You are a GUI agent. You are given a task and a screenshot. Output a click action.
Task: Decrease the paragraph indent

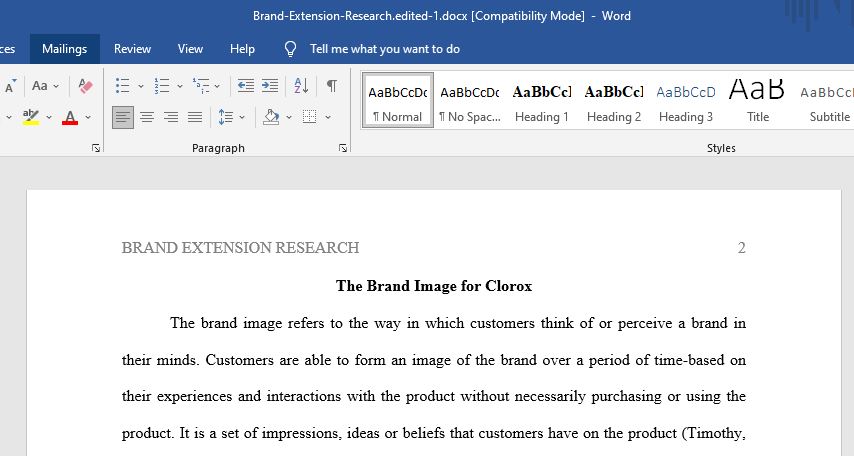(246, 86)
